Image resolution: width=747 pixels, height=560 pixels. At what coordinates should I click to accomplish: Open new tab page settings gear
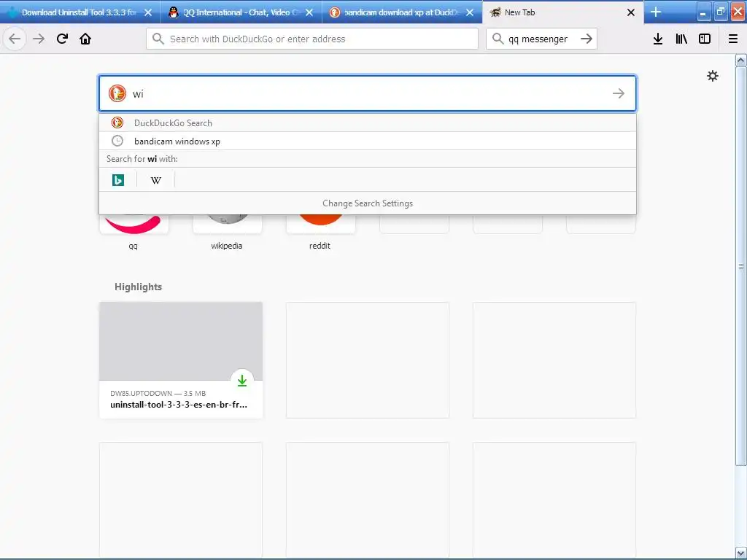coord(713,76)
